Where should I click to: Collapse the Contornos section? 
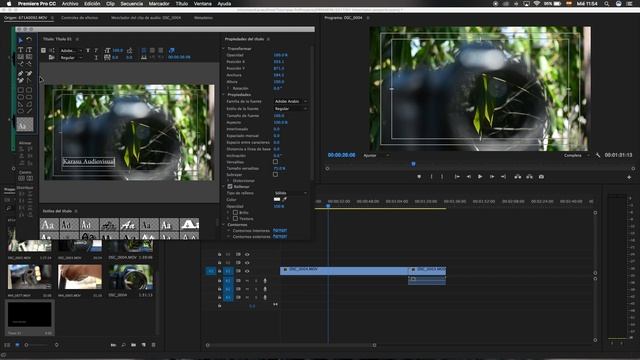coord(224,224)
